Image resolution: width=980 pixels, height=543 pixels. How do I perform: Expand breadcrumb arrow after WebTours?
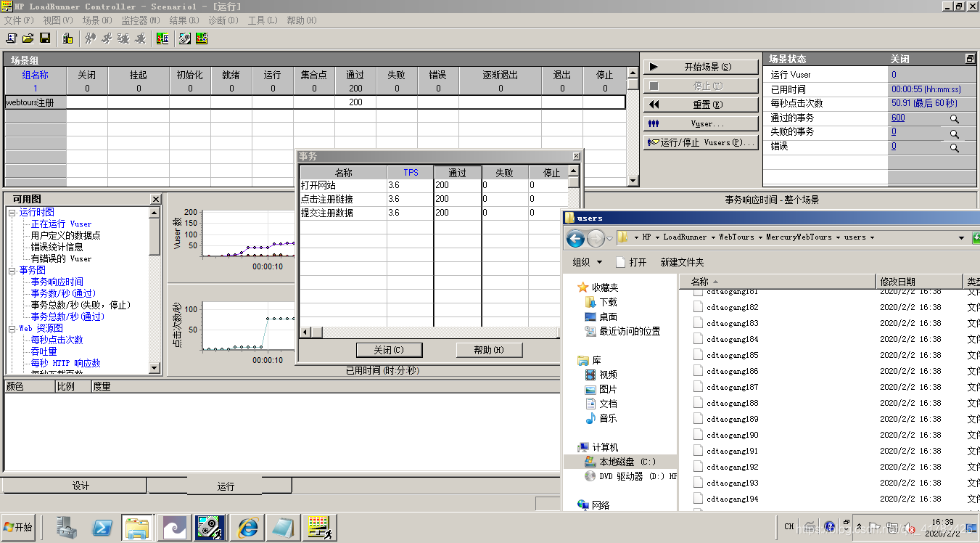pyautogui.click(x=760, y=237)
